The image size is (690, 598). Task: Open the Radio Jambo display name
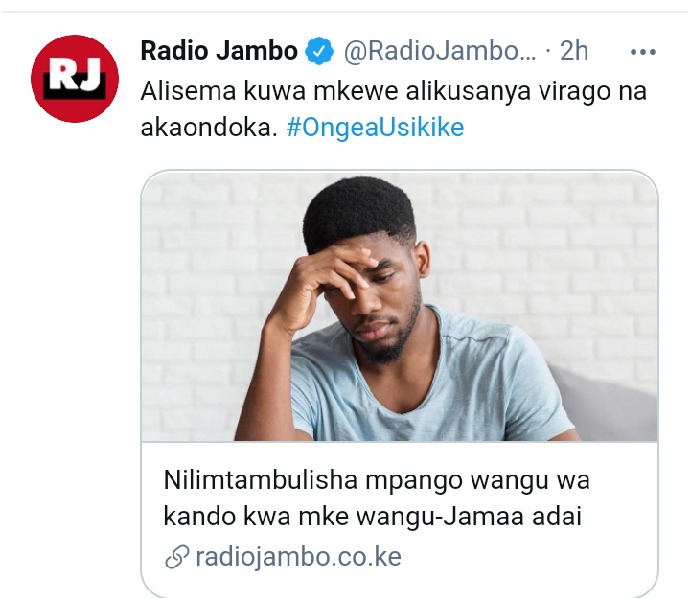tap(219, 51)
